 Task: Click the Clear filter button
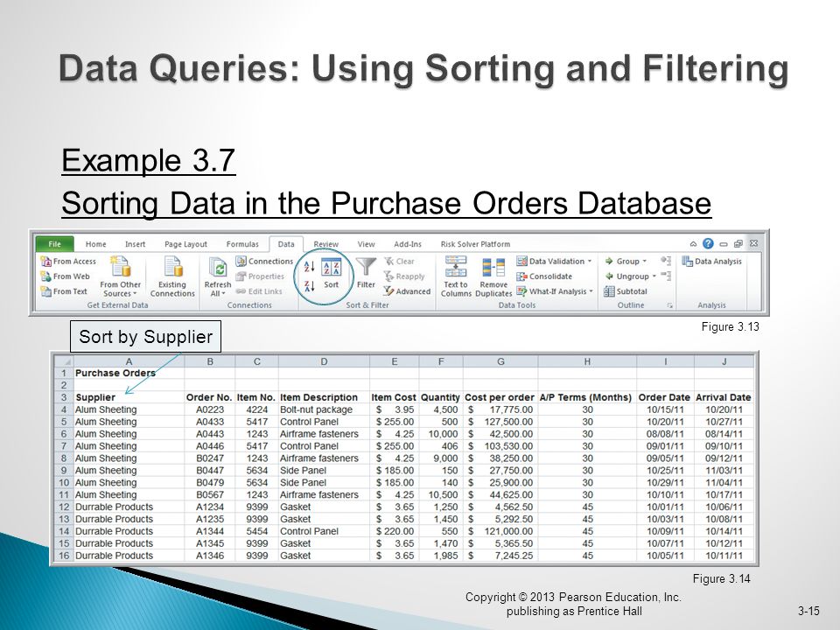[x=399, y=262]
